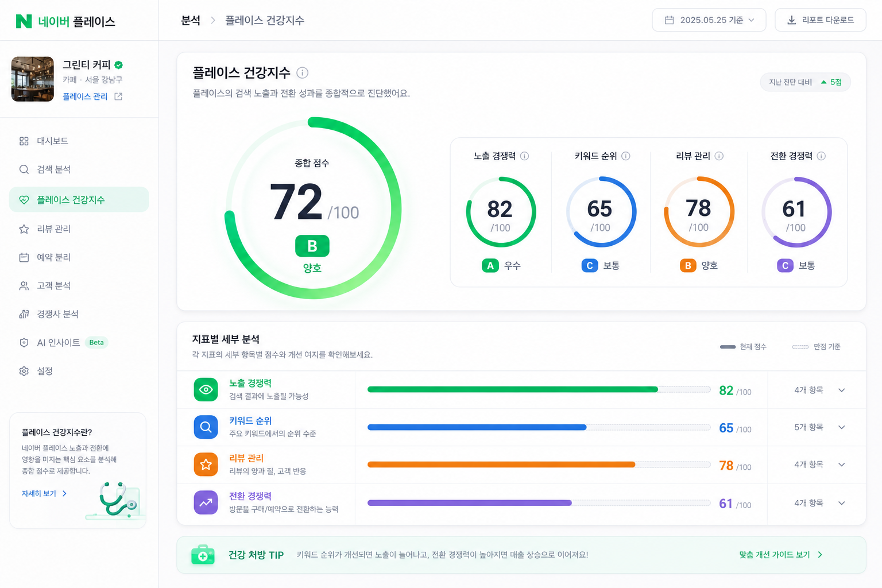
Task: Click the medical kit icon in 건강 처방 TIP banner
Action: point(203,555)
